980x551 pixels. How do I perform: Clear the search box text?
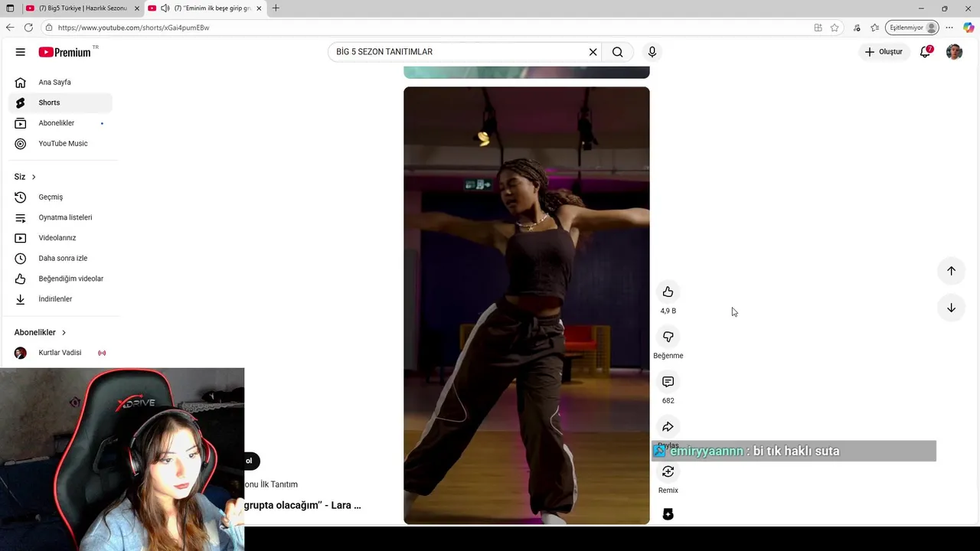click(x=593, y=52)
